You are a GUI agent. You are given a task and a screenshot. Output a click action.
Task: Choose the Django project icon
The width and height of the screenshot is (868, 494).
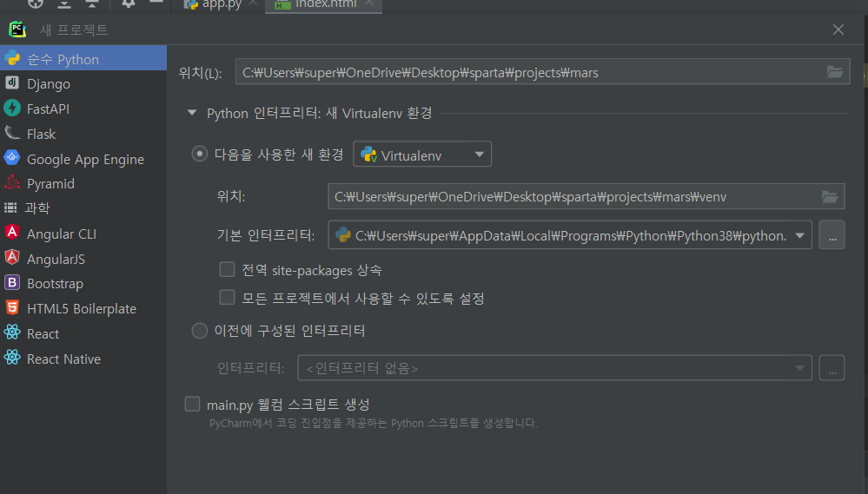12,83
